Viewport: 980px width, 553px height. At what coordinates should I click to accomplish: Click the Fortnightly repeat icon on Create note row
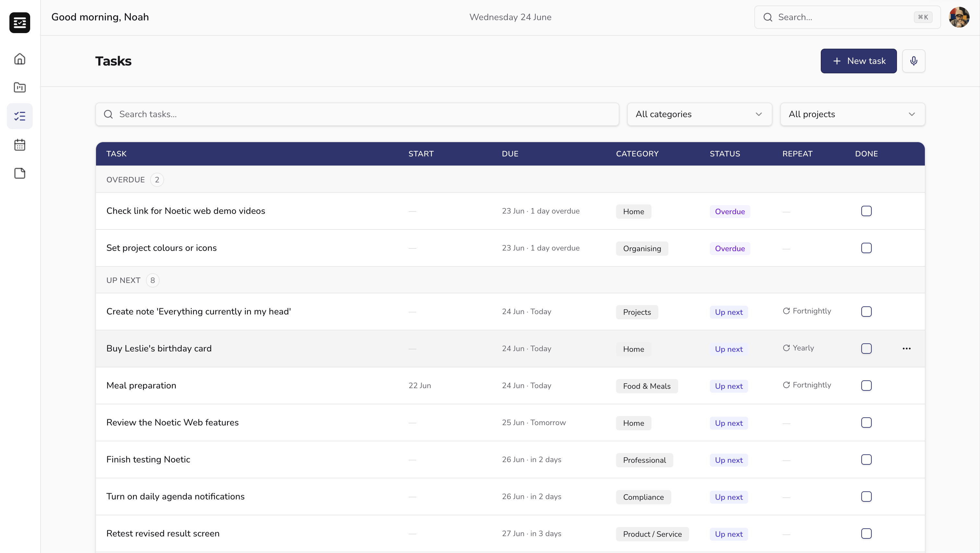pos(786,311)
